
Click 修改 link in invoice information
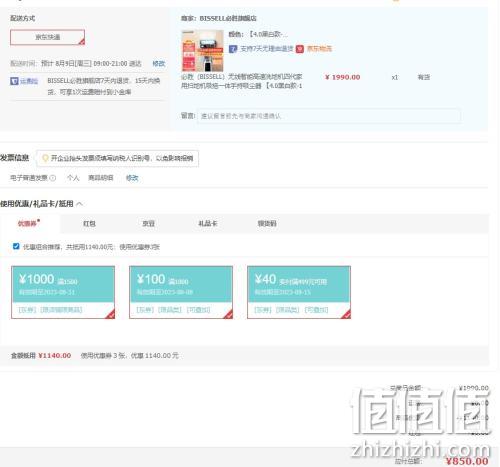coord(132,178)
